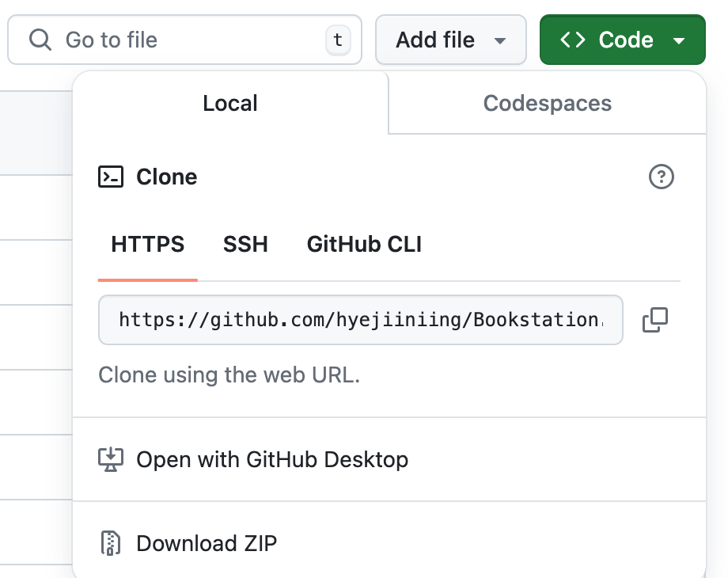Open with GitHub Desktop
This screenshot has width=728, height=578.
(x=272, y=459)
